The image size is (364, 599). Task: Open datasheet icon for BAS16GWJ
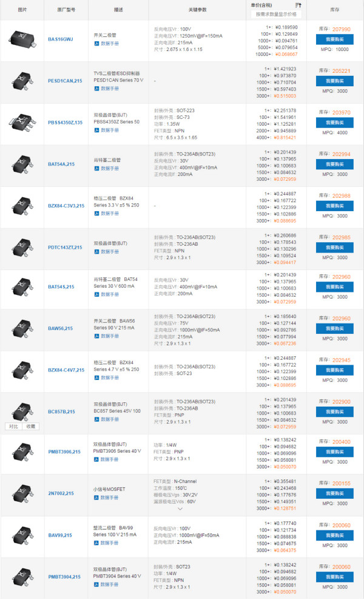96,44
